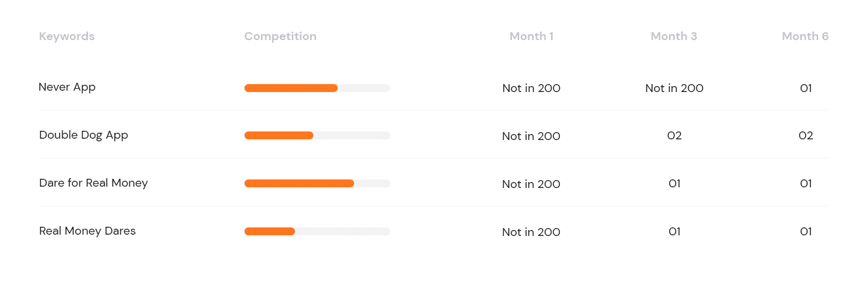Click Never App Month 1 value
Screen dimensions: 868x303
pos(532,88)
